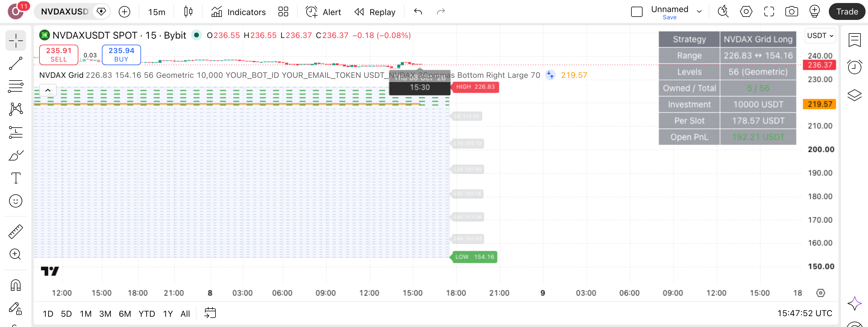Open the watchlist panel icon
Image resolution: width=868 pixels, height=327 pixels.
click(x=854, y=40)
